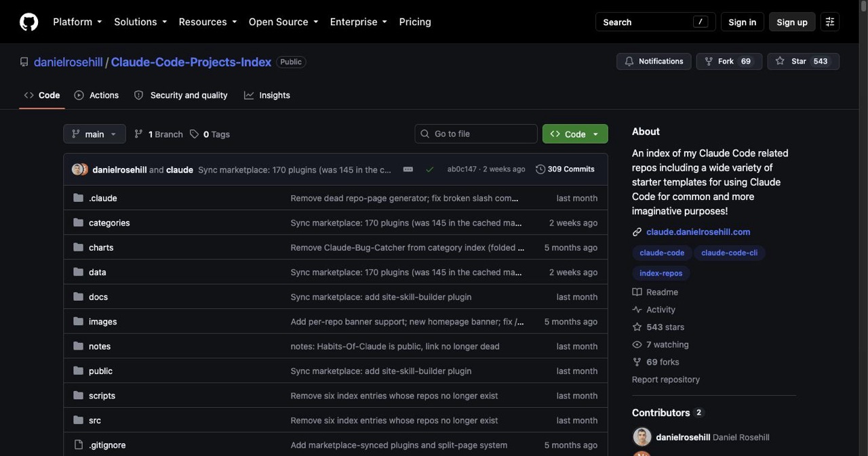Click the index-repos topic tag
The height and width of the screenshot is (456, 868).
662,273
